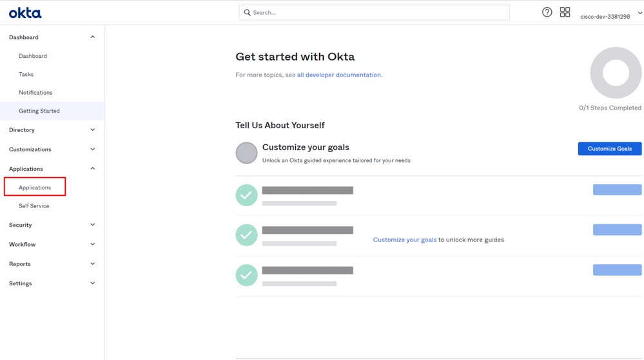
Task: Click the search magnifier icon
Action: (x=247, y=13)
